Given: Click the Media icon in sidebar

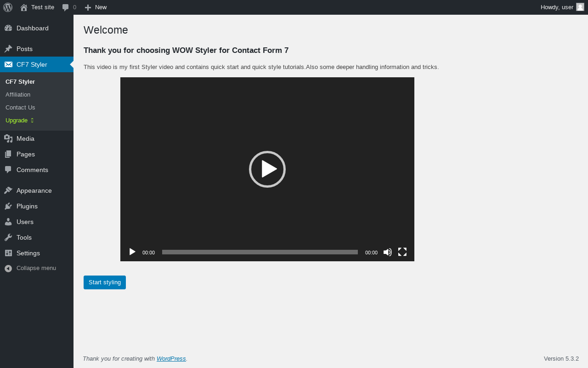Looking at the screenshot, I should (x=8, y=138).
